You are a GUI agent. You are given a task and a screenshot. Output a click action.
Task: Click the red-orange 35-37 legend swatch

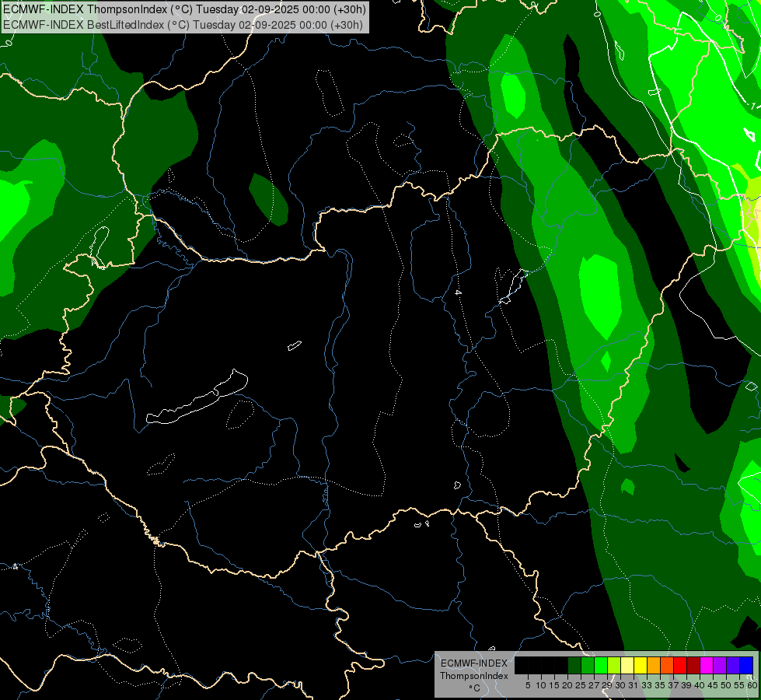(x=667, y=666)
